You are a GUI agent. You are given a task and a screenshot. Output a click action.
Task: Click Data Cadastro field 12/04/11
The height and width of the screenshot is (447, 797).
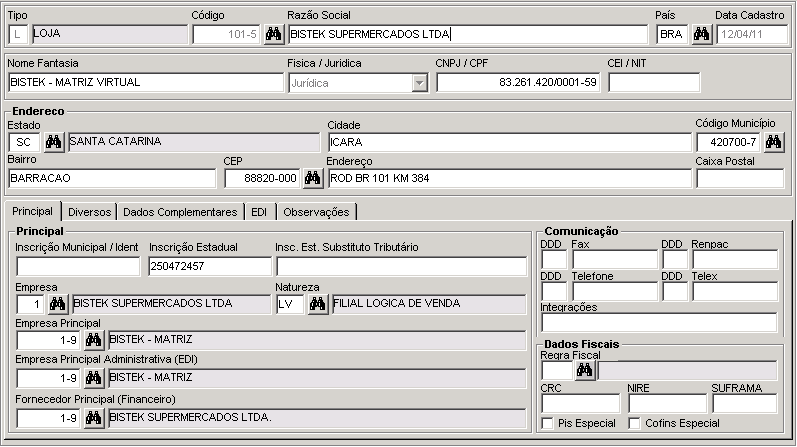[752, 35]
